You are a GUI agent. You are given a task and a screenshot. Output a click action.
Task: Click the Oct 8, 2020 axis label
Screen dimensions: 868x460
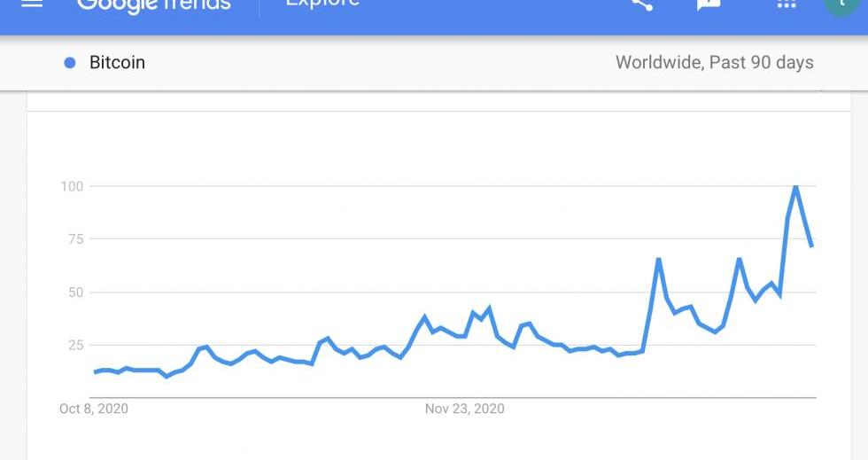(x=94, y=409)
